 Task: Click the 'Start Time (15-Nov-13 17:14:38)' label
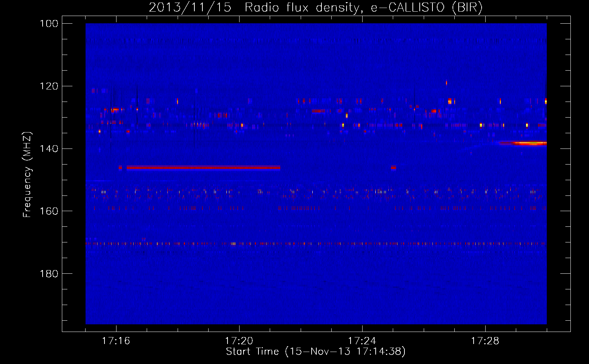point(316,352)
